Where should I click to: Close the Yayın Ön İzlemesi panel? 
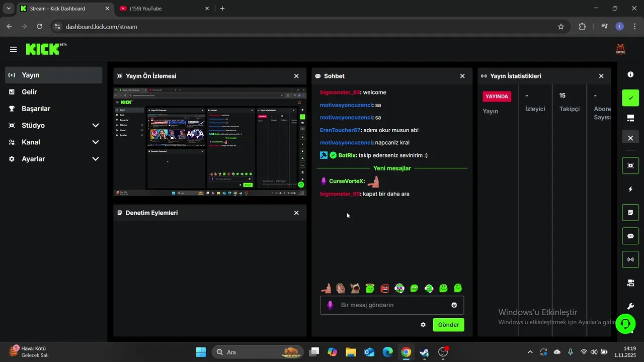(296, 76)
